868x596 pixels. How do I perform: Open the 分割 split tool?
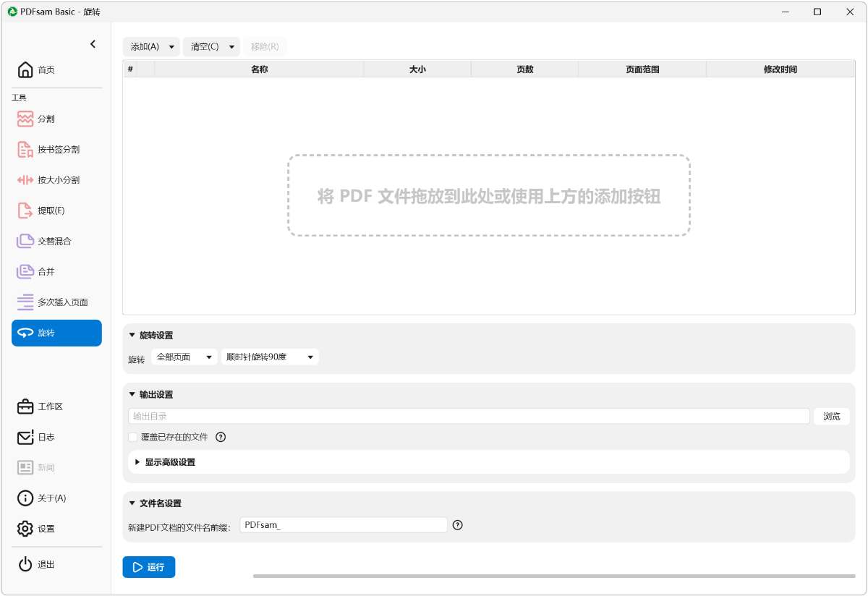(x=56, y=119)
